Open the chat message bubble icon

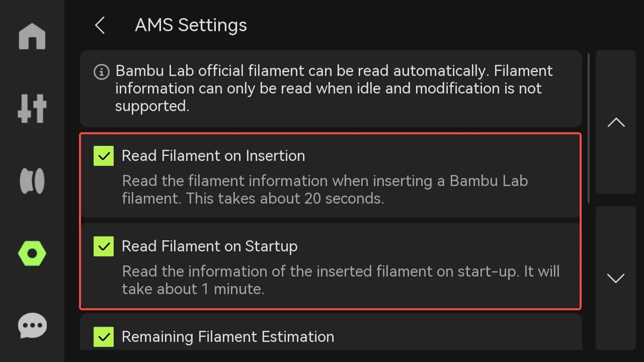[32, 326]
